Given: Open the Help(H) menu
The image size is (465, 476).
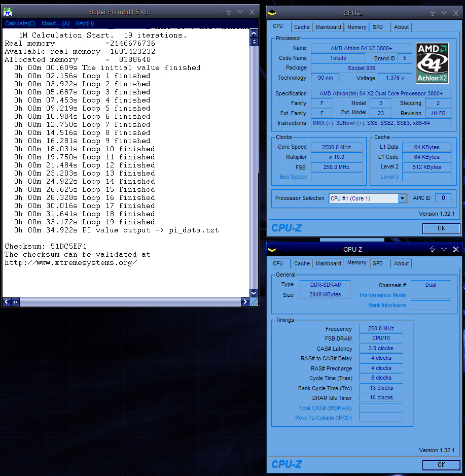Looking at the screenshot, I should click(x=85, y=23).
